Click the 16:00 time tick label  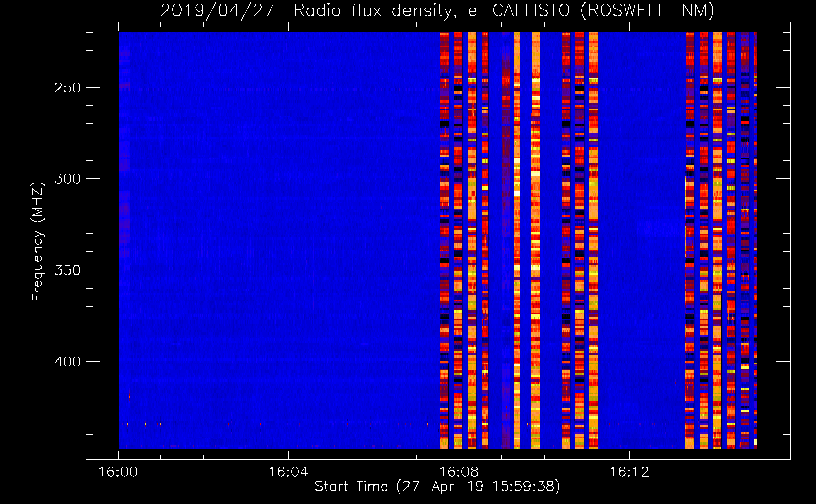pos(118,472)
